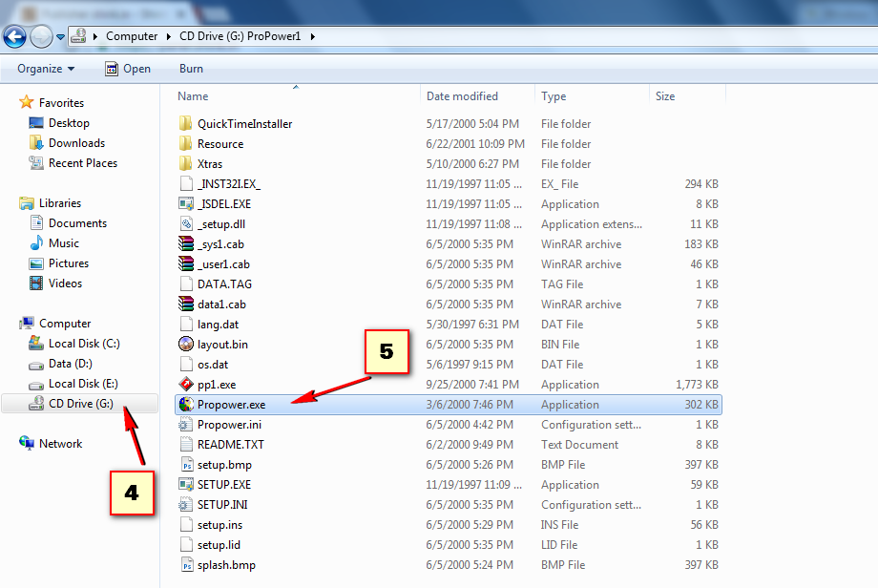
Task: Click the EX_ File type cell
Action: pos(559,184)
